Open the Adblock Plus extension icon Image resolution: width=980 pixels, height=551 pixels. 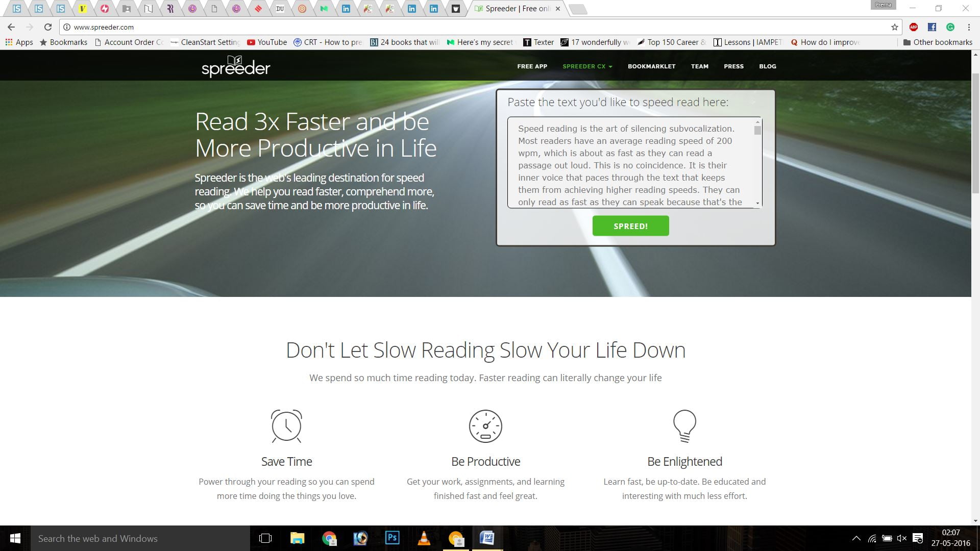tap(914, 27)
